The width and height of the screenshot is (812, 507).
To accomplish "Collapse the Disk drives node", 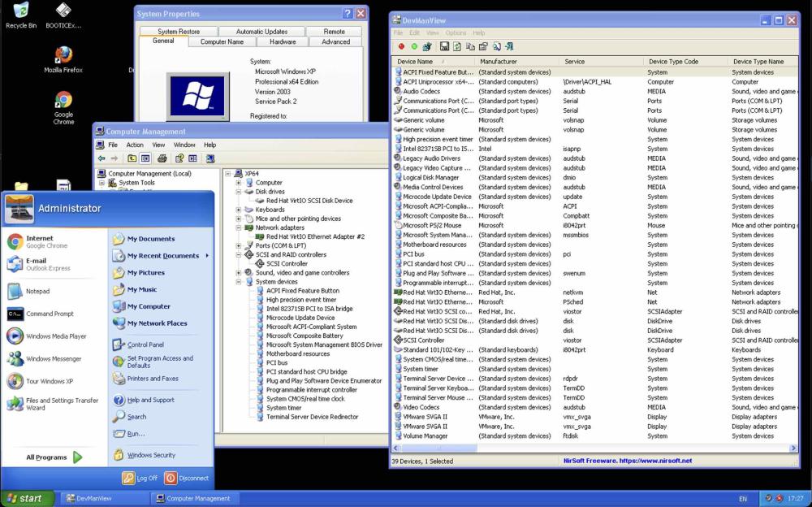I will [x=238, y=191].
